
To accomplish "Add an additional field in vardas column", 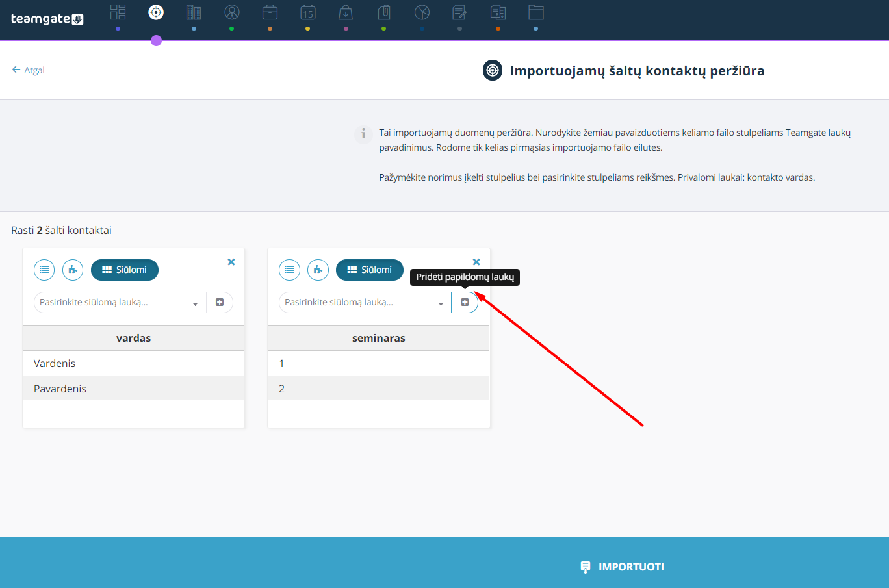I will (220, 302).
